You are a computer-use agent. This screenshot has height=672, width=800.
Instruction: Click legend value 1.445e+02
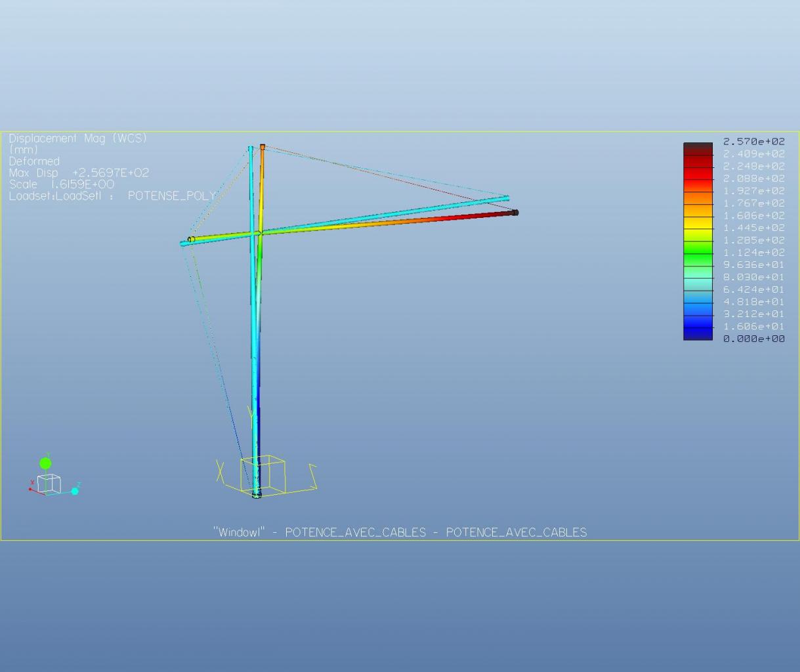753,228
